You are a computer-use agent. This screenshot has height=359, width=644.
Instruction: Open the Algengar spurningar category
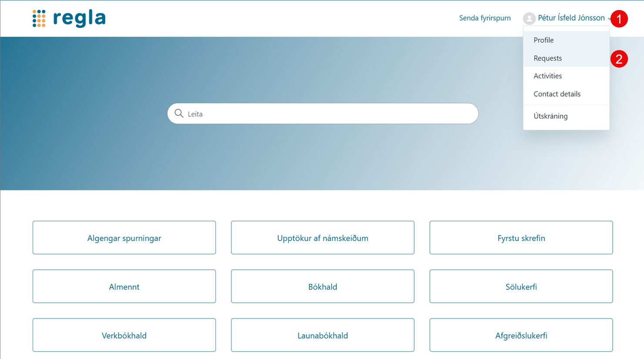pos(124,238)
